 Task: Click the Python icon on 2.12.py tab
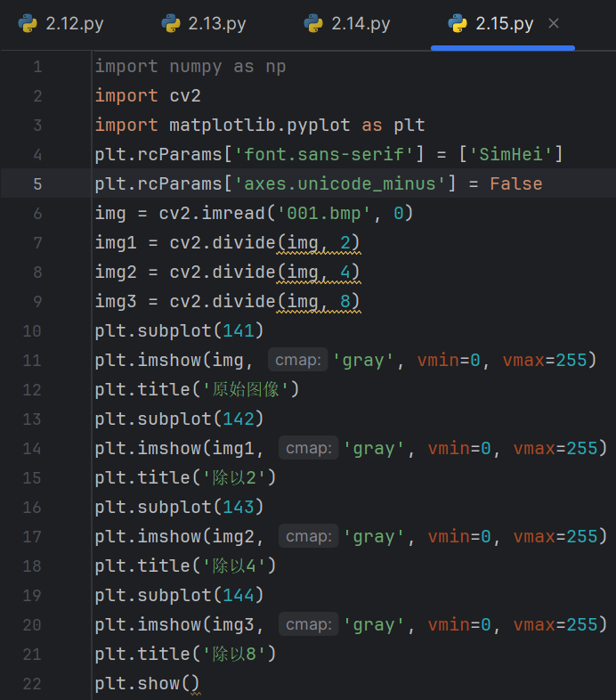pos(28,23)
